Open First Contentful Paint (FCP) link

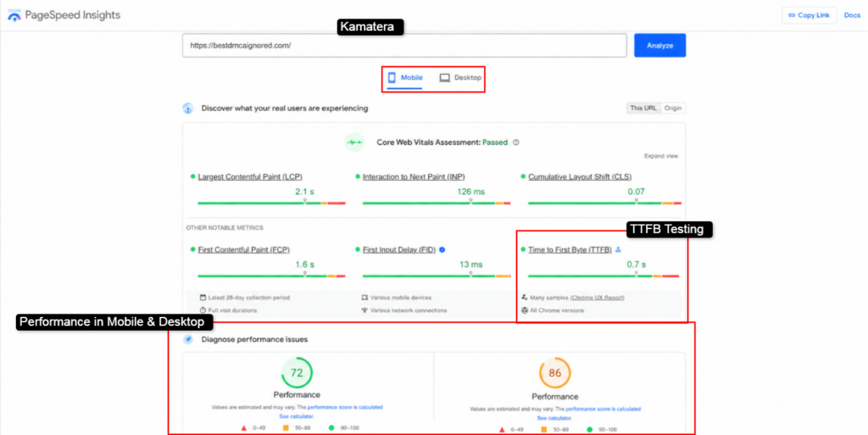(243, 249)
